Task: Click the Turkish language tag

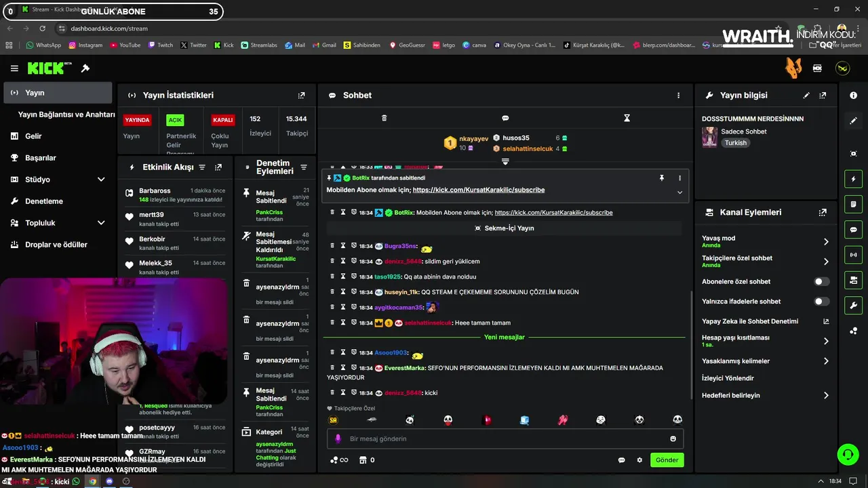Action: click(x=735, y=143)
